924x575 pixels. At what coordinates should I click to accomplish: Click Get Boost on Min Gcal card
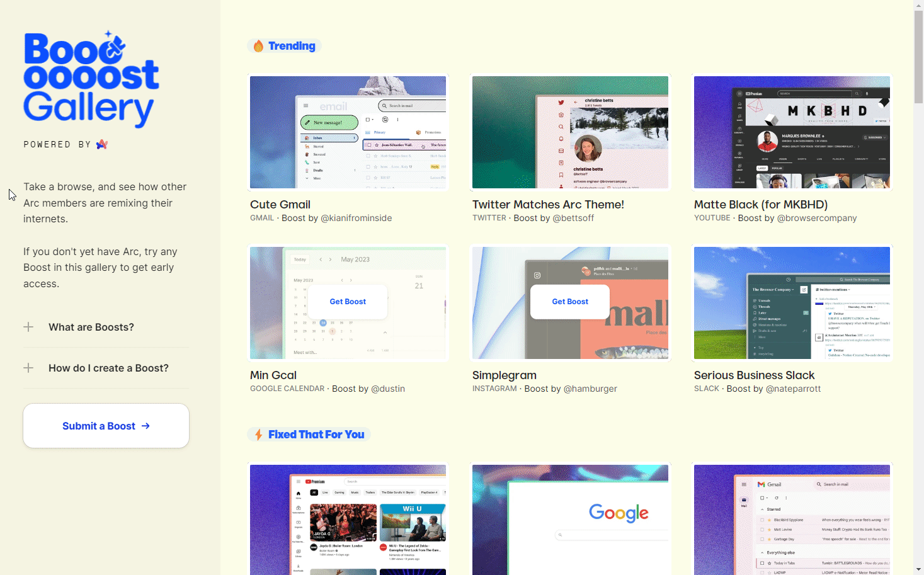pos(348,302)
